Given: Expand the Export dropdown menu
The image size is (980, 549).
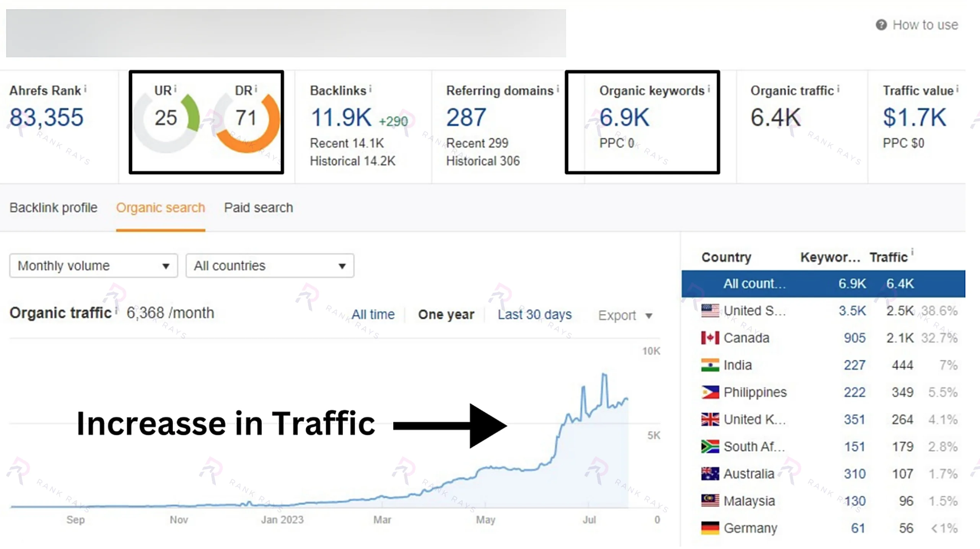Looking at the screenshot, I should click(625, 315).
